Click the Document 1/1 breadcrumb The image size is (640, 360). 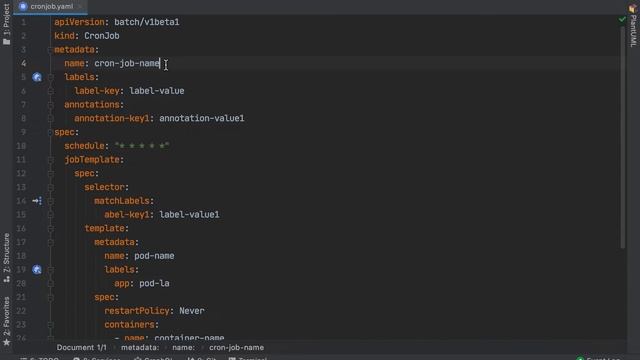tap(81, 348)
